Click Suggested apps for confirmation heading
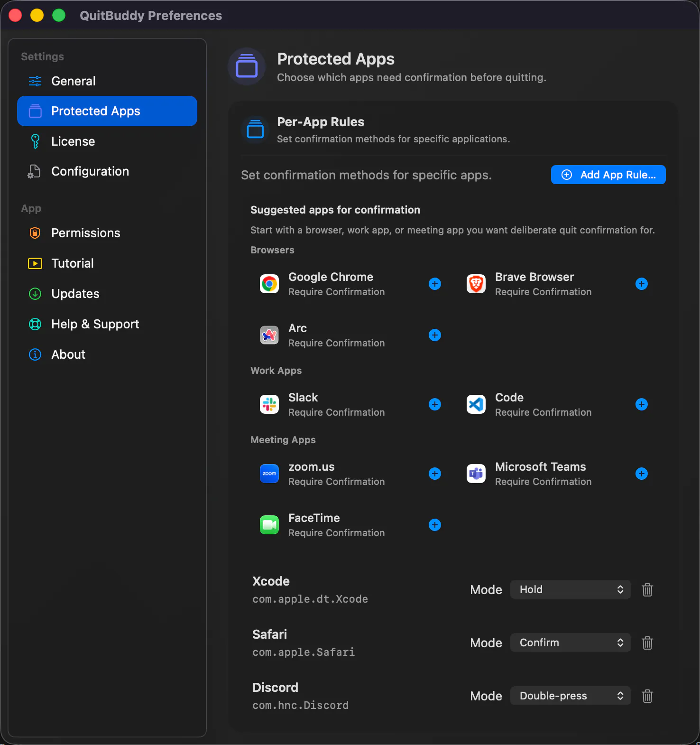The image size is (700, 745). (335, 210)
